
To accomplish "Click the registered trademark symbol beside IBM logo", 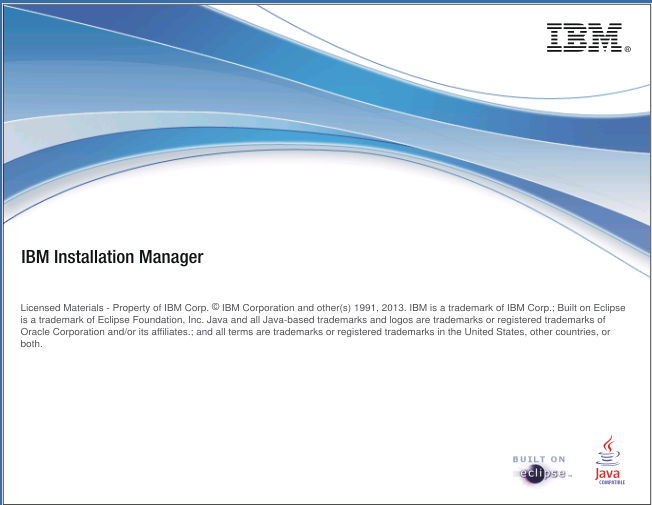I will coord(627,47).
